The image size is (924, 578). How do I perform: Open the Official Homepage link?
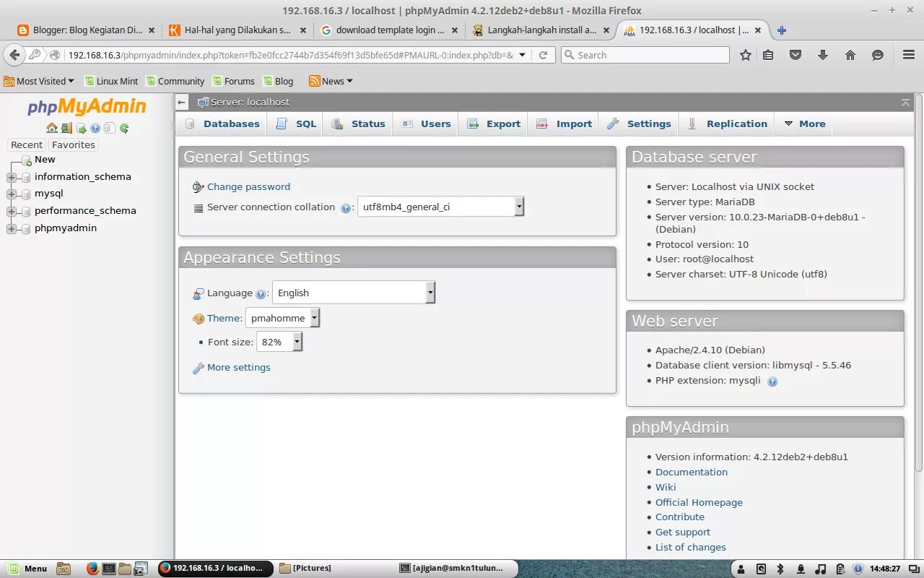coord(699,502)
